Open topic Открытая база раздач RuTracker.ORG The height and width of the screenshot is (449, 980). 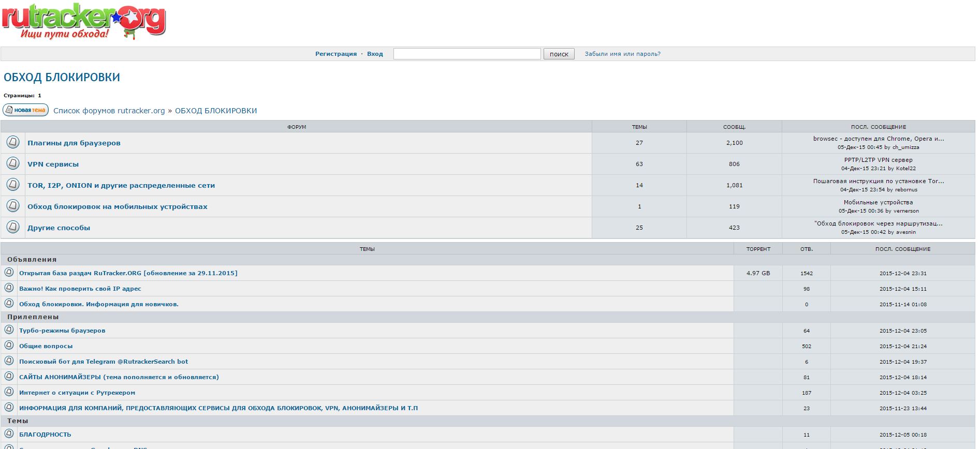(x=128, y=273)
